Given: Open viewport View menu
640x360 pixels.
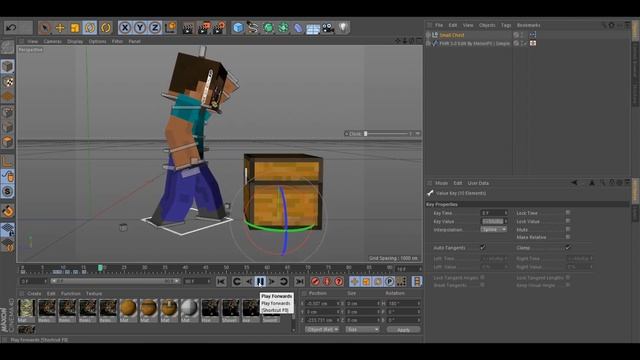Looking at the screenshot, I should [x=33, y=42].
